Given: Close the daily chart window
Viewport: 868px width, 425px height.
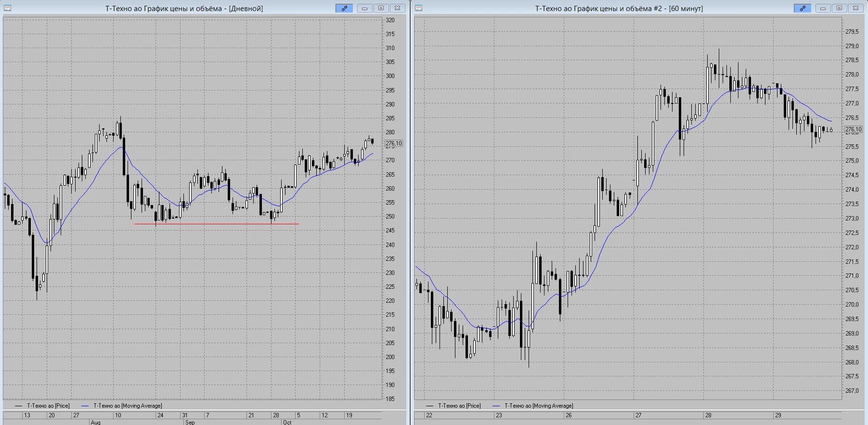Looking at the screenshot, I should tap(397, 8).
